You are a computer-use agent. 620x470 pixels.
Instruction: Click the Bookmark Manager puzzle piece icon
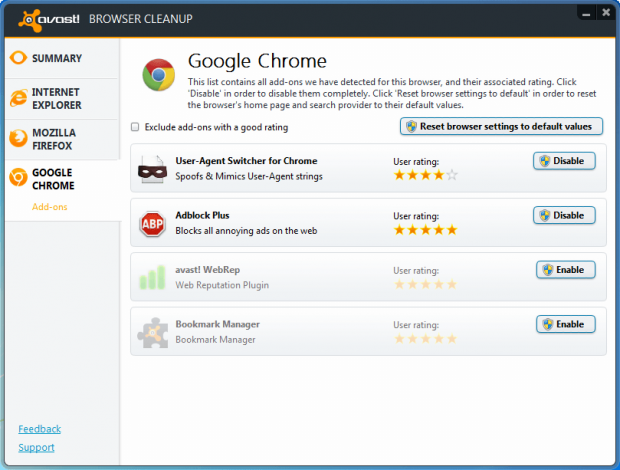coord(153,333)
